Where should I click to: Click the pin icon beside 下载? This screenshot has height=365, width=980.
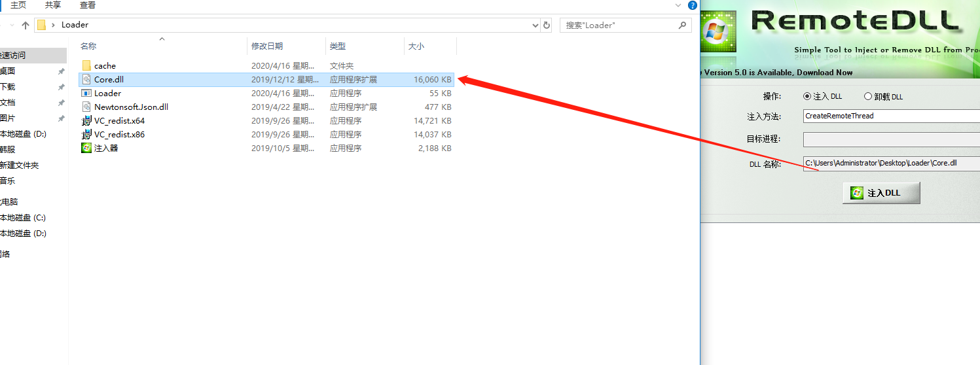coord(61,87)
